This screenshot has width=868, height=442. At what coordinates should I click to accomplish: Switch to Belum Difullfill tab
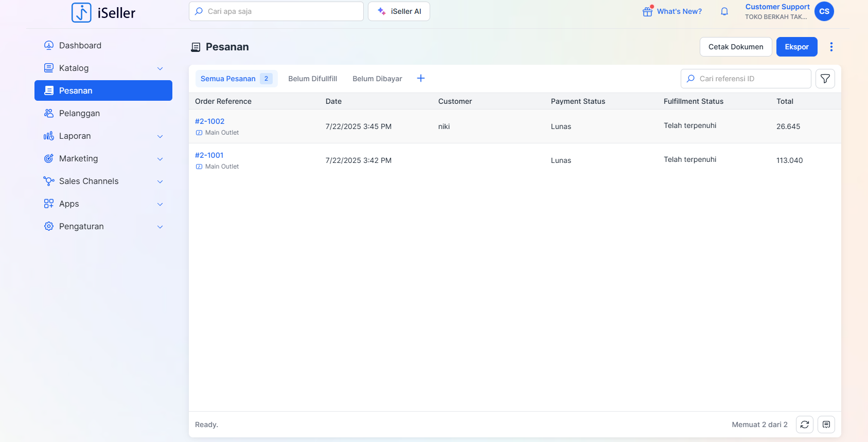(x=312, y=79)
